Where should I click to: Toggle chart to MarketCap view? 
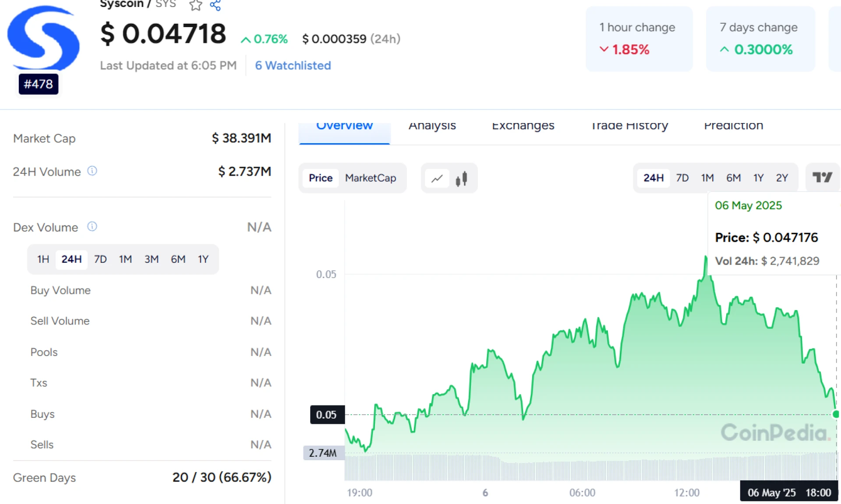click(x=370, y=178)
